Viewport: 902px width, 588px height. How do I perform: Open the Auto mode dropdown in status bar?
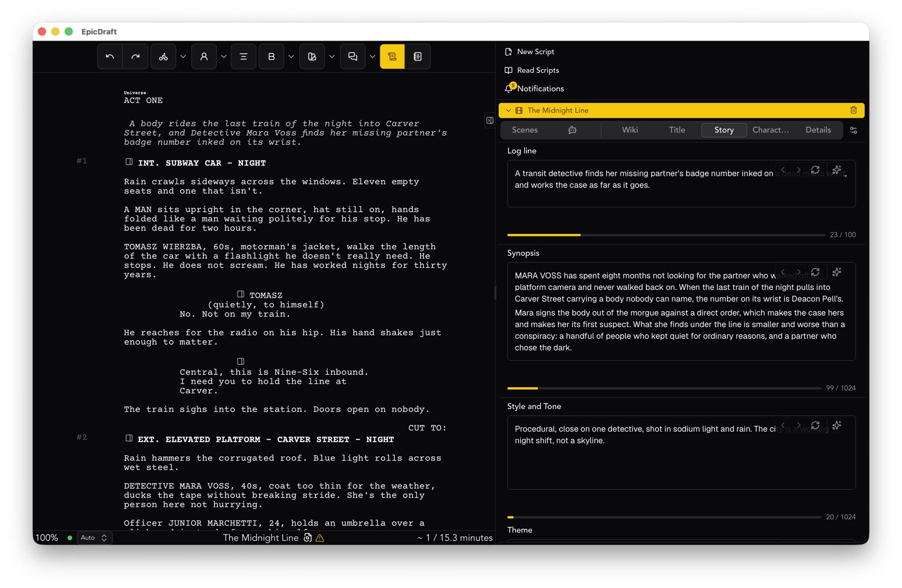tap(94, 538)
